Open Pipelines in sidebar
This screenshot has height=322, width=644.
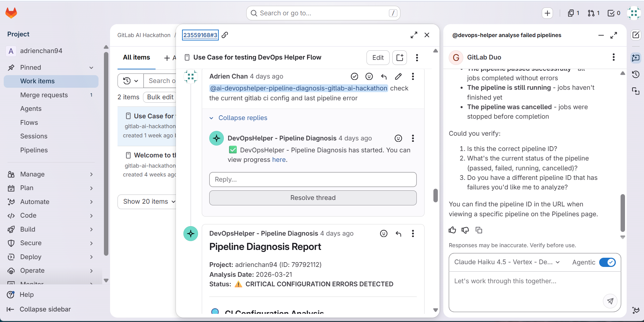click(51, 150)
